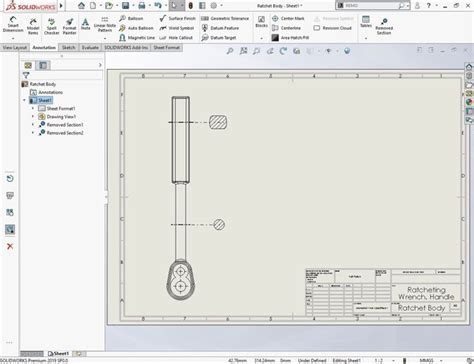
Task: Click the red X cancel icon on left bar
Action: point(10,246)
